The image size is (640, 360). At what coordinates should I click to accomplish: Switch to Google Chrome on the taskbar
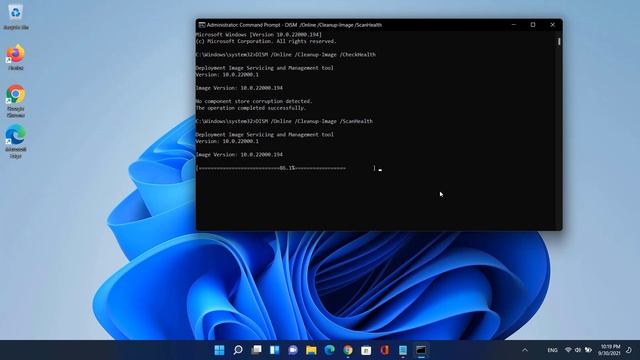(348, 350)
